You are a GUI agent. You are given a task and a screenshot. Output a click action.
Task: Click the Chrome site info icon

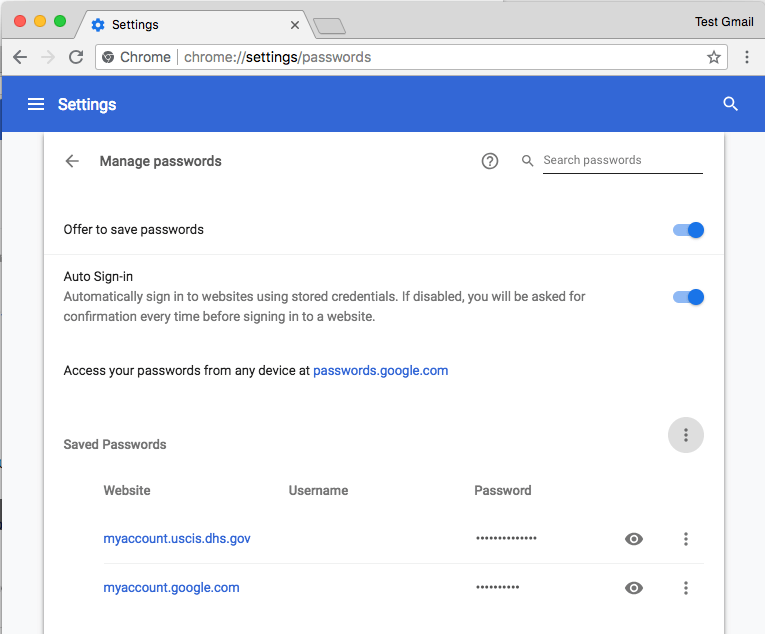(108, 57)
